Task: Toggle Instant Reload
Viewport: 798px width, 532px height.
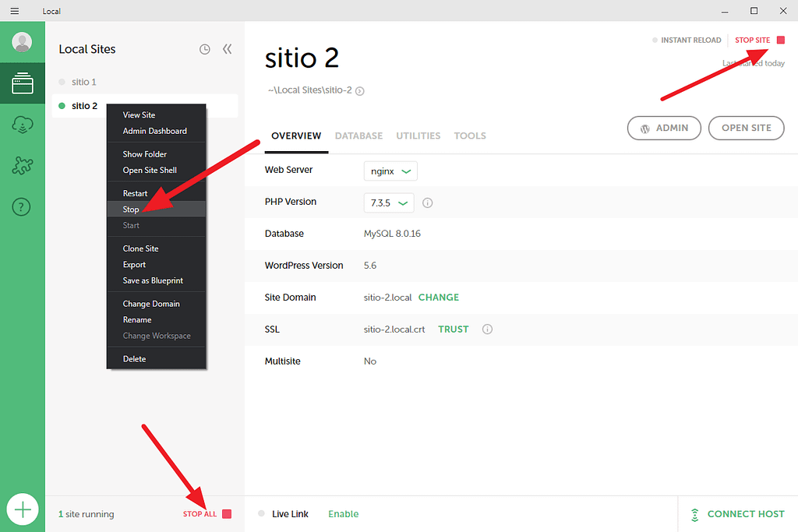Action: click(687, 41)
